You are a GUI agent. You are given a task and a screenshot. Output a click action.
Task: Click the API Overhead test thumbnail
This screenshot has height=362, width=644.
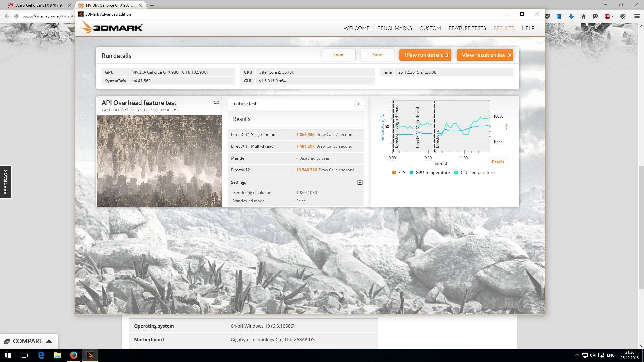coord(159,161)
